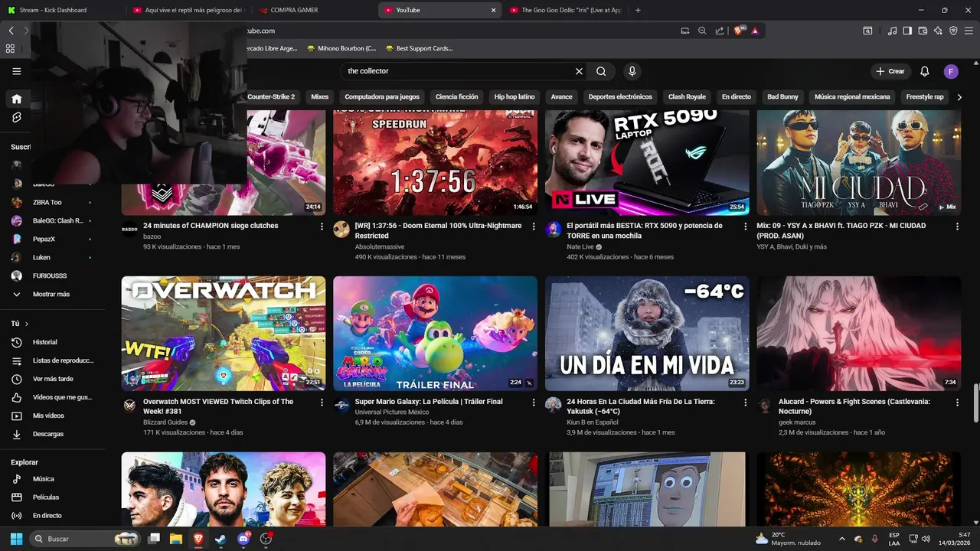Open the Yakutsk −64°C video thumbnail
The height and width of the screenshot is (551, 980).
click(647, 334)
